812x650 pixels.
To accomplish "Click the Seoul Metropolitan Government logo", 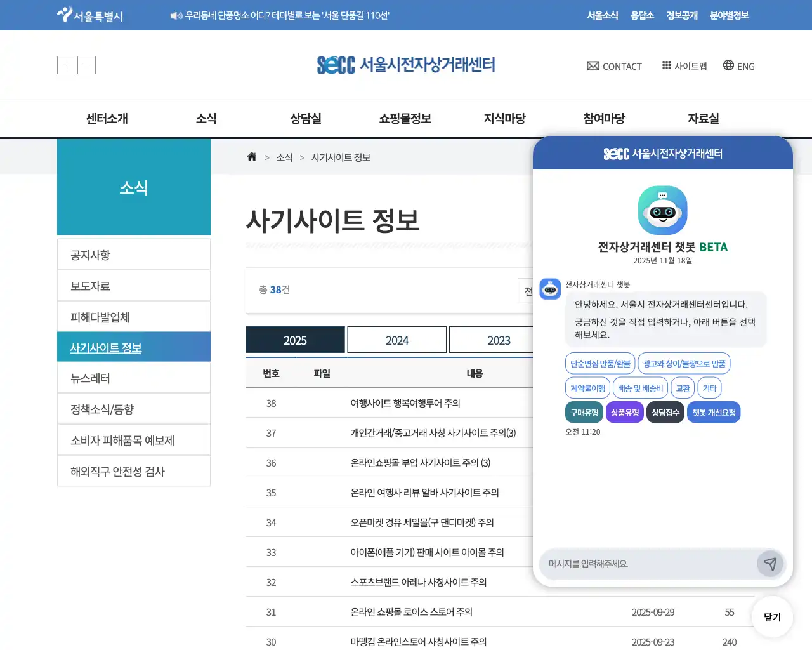I will tap(89, 15).
